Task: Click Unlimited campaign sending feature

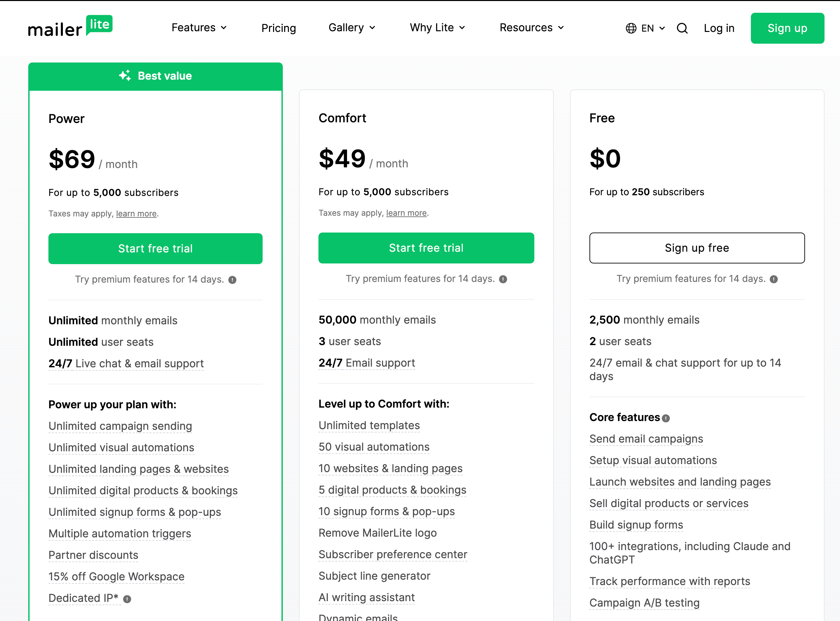Action: pos(120,426)
